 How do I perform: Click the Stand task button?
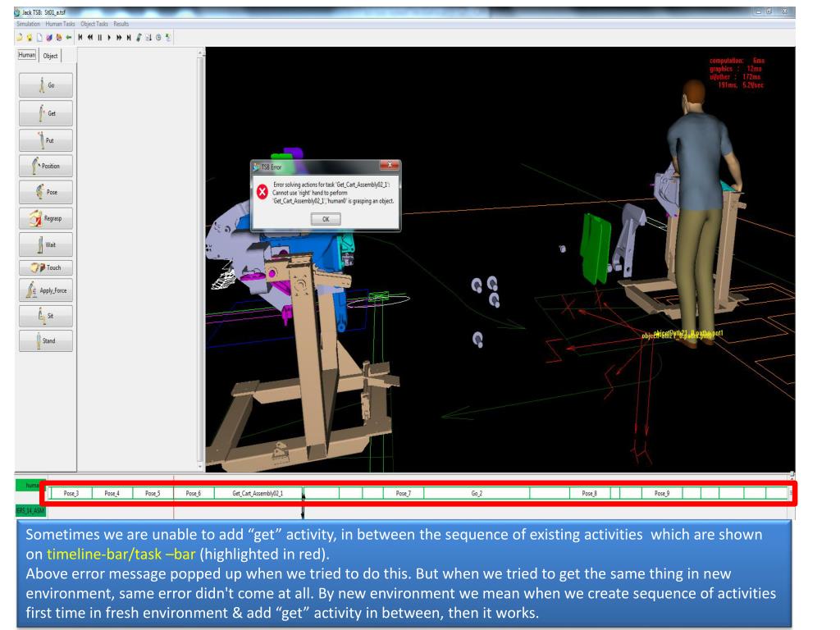45,340
